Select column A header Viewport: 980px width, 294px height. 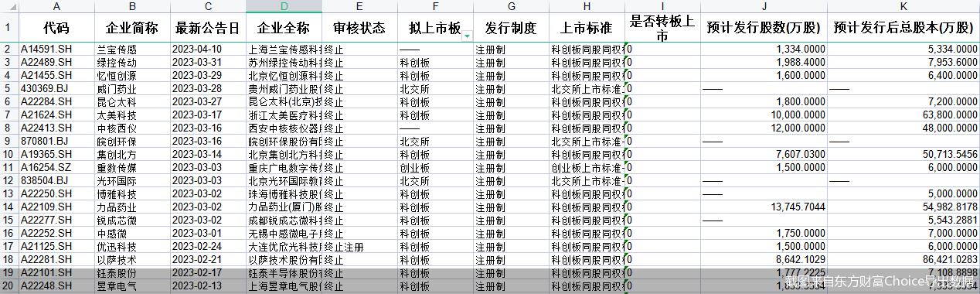56,6
